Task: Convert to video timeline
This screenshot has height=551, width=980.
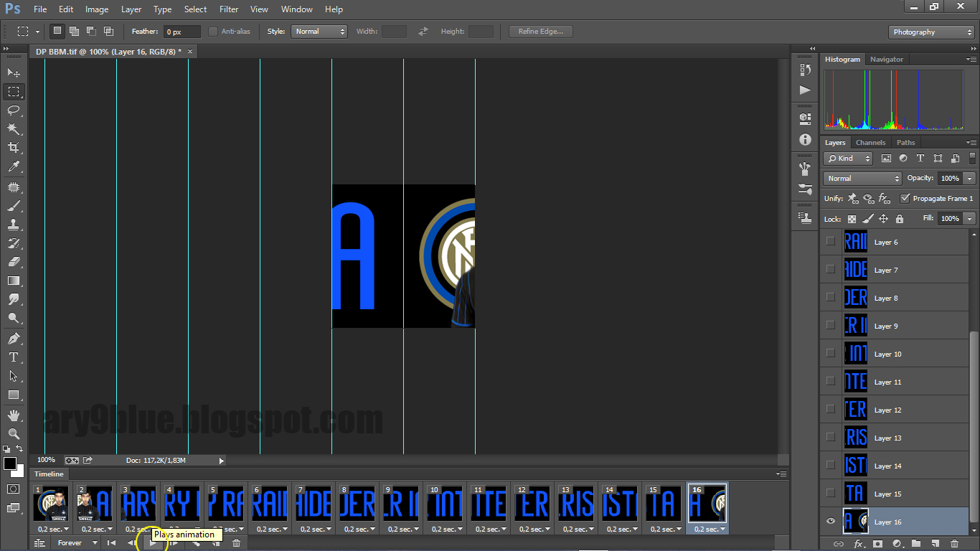Action: click(40, 543)
